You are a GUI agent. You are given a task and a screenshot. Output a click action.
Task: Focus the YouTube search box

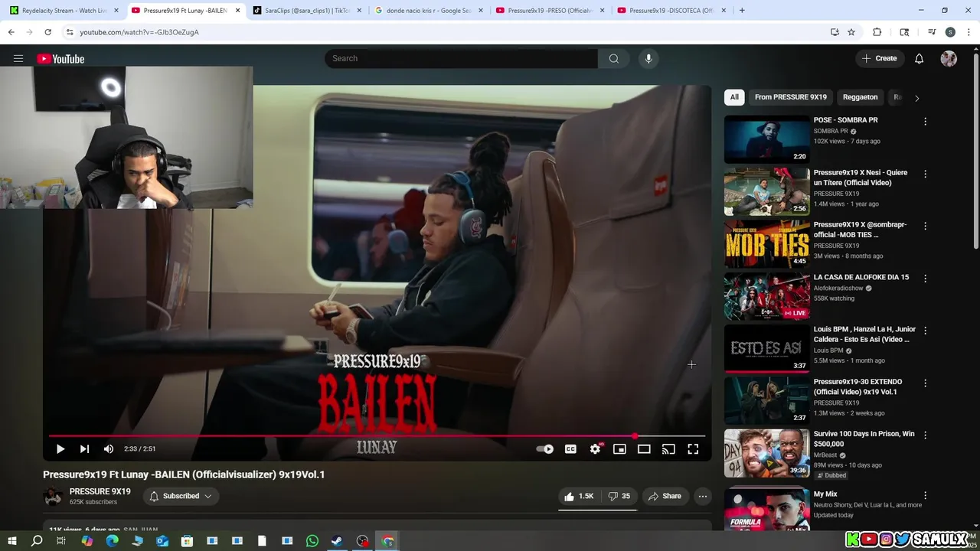tap(461, 59)
